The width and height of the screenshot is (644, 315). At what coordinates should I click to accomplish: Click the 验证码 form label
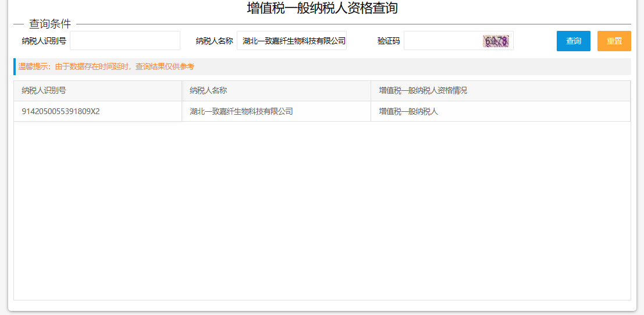(x=388, y=41)
